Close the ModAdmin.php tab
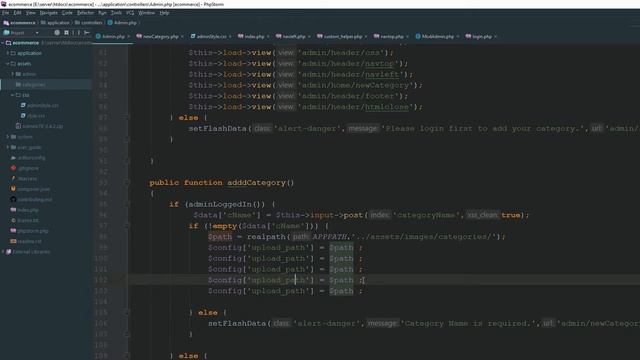 [458, 37]
